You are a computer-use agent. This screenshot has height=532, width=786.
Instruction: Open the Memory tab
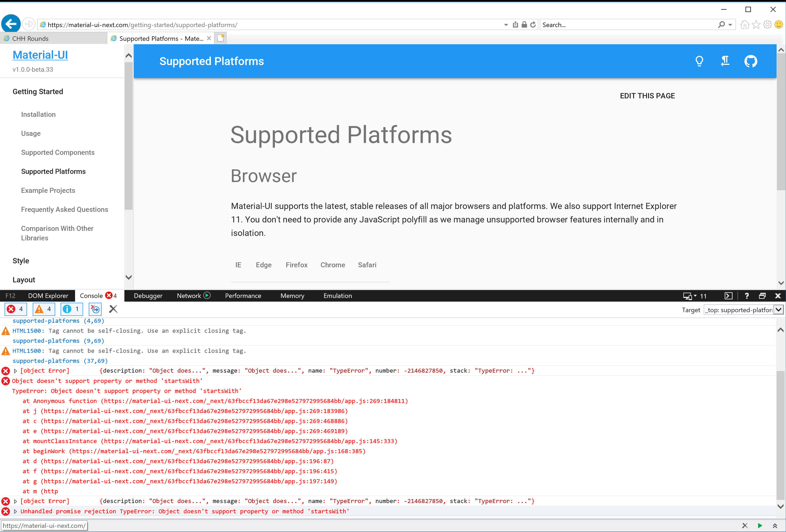[x=292, y=296]
